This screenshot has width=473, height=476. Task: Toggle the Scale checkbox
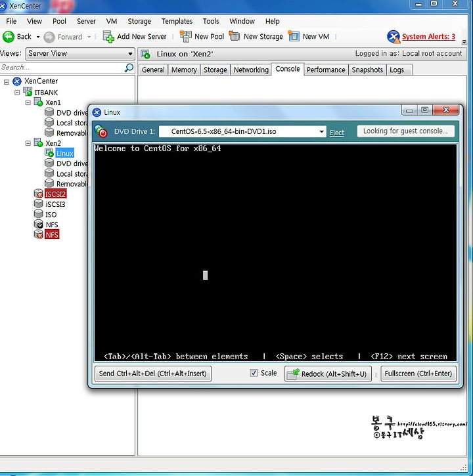tap(254, 373)
